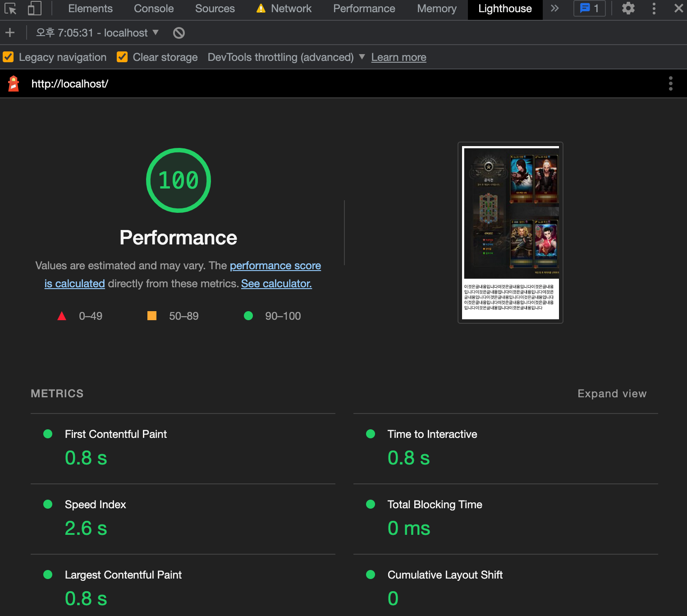Open DevTools settings gear
This screenshot has width=687, height=616.
click(x=628, y=9)
